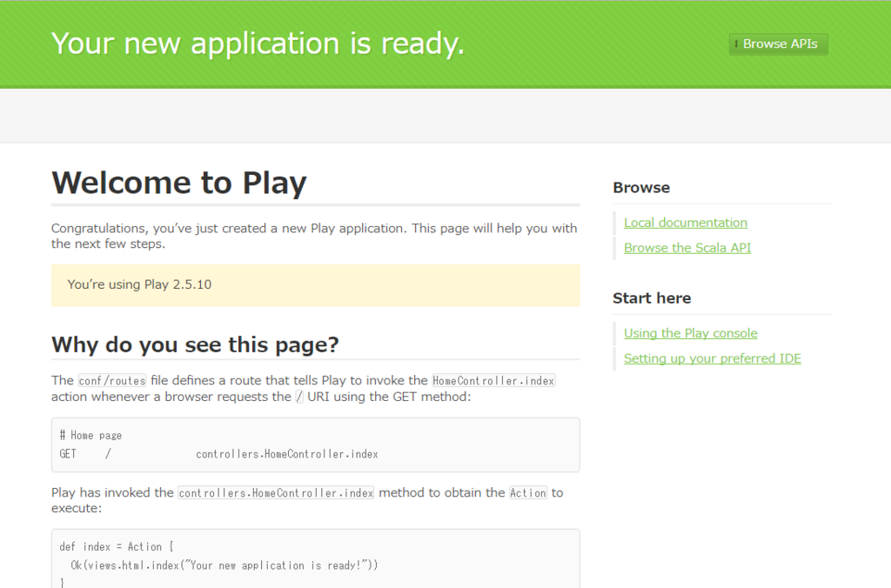The height and width of the screenshot is (588, 891).
Task: Open Using the Play console link
Action: (690, 333)
